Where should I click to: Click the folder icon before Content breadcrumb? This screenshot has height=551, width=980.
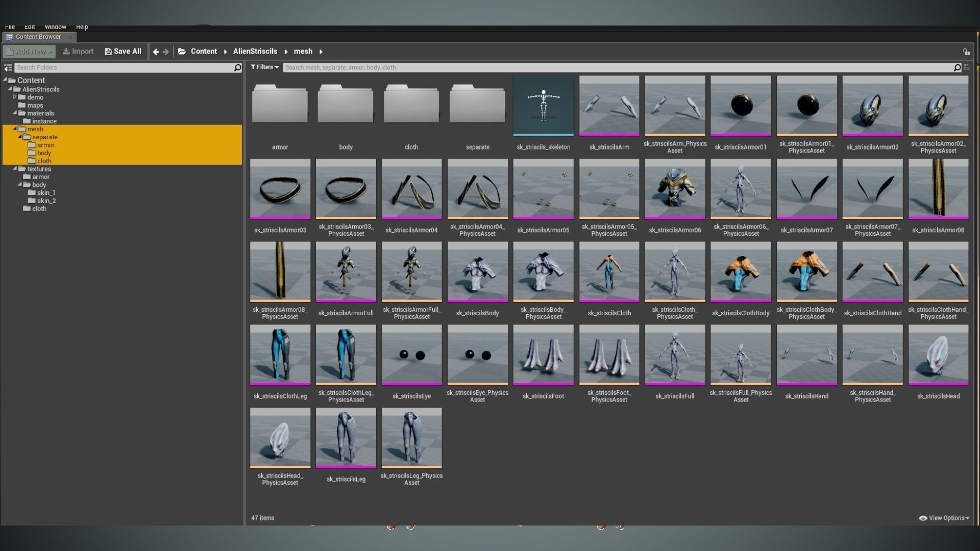coord(182,52)
